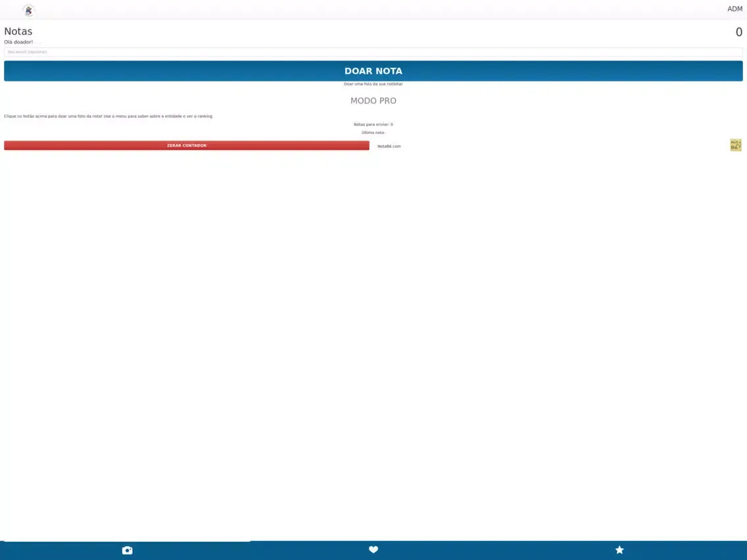Visit the NotaBê.com link

pos(389,146)
